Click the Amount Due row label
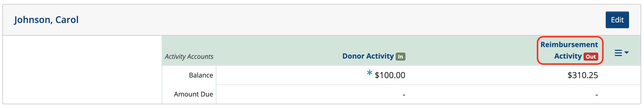The height and width of the screenshot is (108, 644). [x=193, y=94]
